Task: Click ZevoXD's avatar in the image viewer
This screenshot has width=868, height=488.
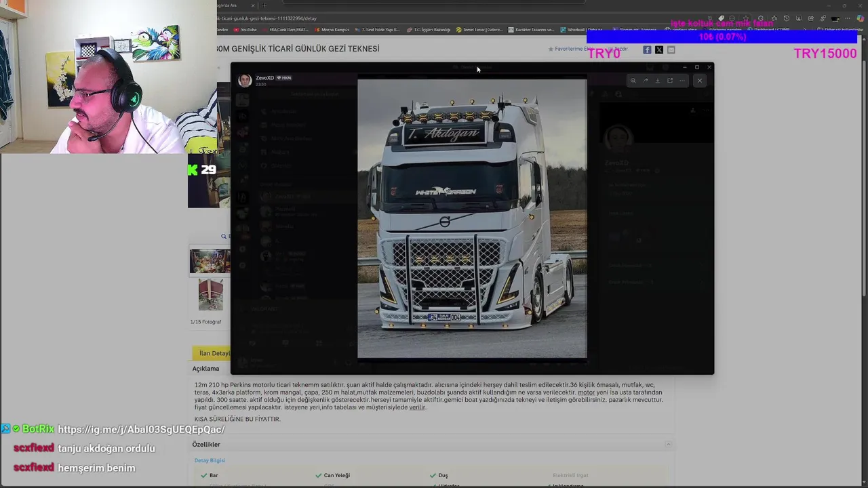Action: coord(245,81)
